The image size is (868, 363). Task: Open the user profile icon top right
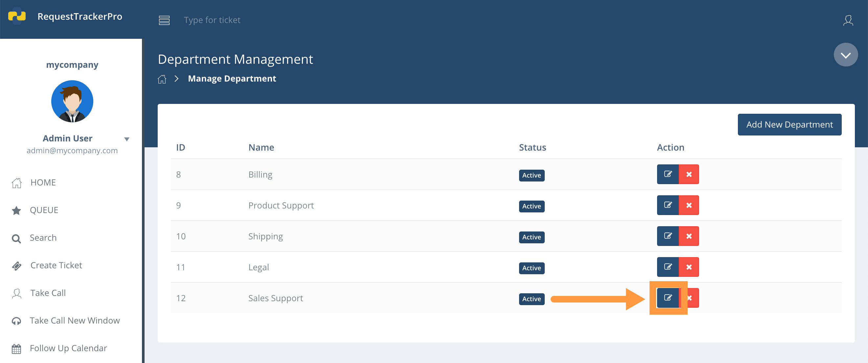pyautogui.click(x=848, y=20)
